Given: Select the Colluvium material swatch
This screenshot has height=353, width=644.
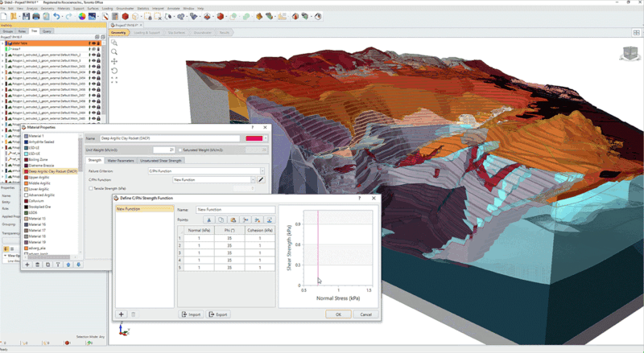Looking at the screenshot, I should (x=27, y=201).
